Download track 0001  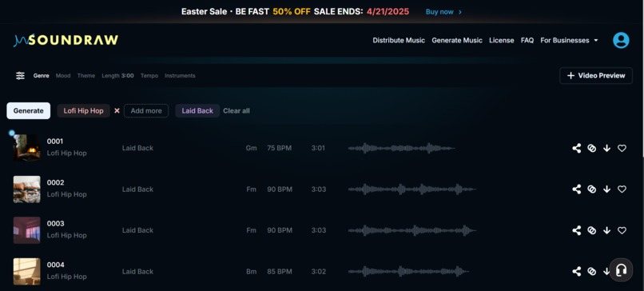606,148
